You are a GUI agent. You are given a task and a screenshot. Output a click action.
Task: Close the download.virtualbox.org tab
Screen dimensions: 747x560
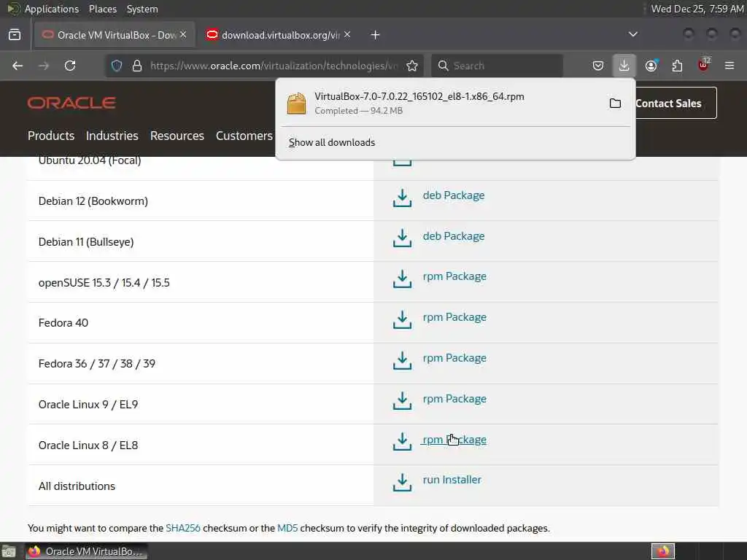click(347, 34)
